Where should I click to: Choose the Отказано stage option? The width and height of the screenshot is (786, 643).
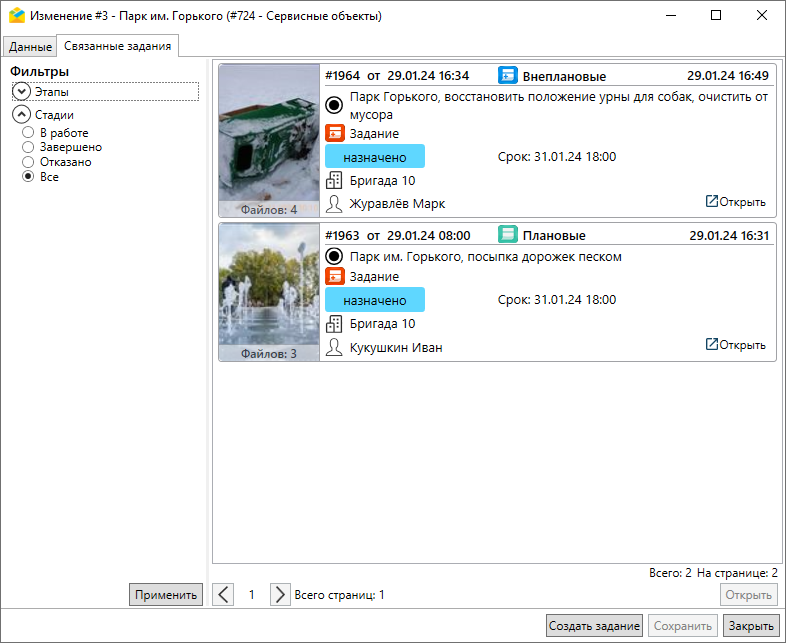(28, 161)
